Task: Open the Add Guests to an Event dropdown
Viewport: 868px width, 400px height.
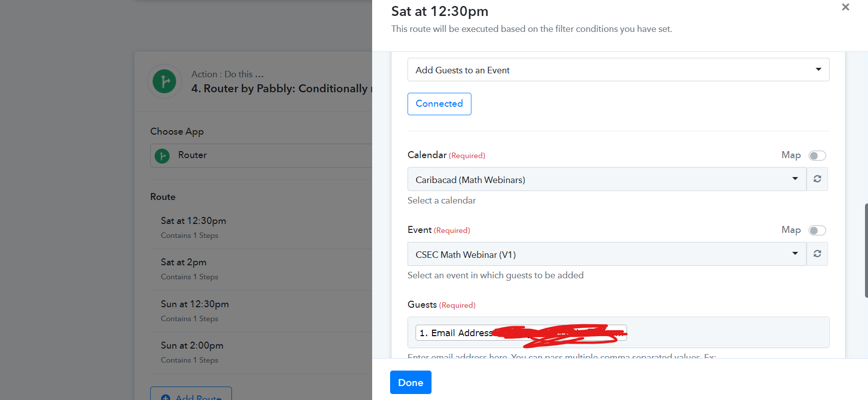Action: 618,70
